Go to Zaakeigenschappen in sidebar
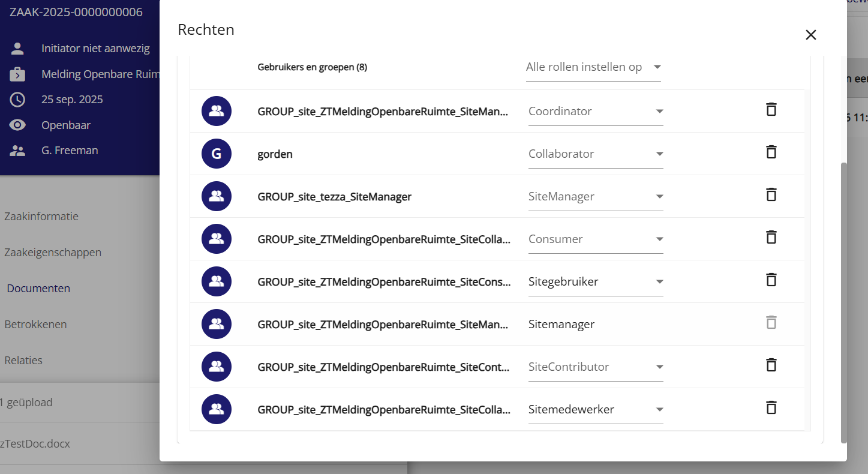The width and height of the screenshot is (868, 474). (53, 253)
